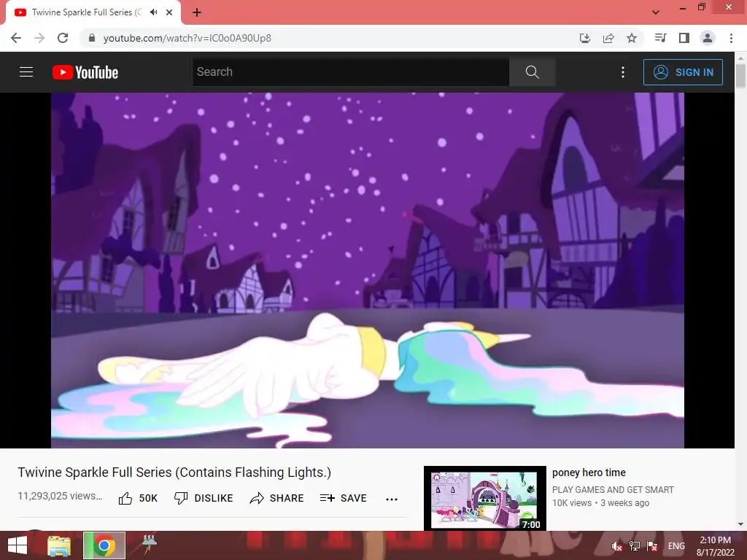Open PLAY GAMES AND GET SMART channel
The image size is (747, 560).
(613, 489)
